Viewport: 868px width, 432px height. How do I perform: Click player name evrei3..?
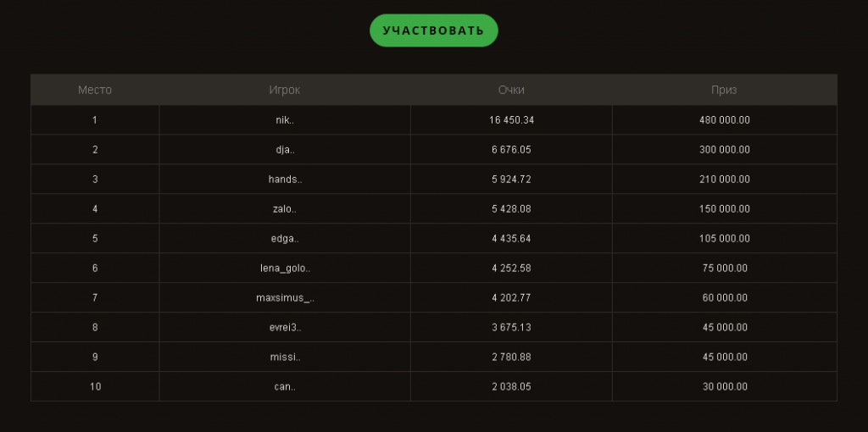(285, 328)
